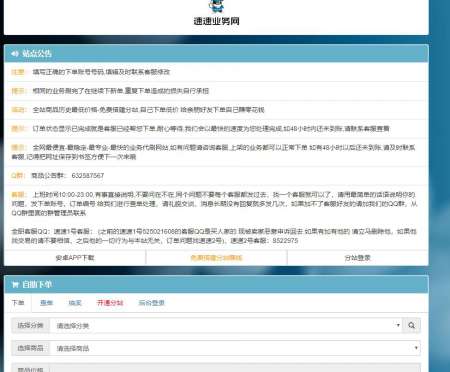The width and height of the screenshot is (450, 372).
Task: Click the 选择商品 field label
Action: pyautogui.click(x=30, y=348)
